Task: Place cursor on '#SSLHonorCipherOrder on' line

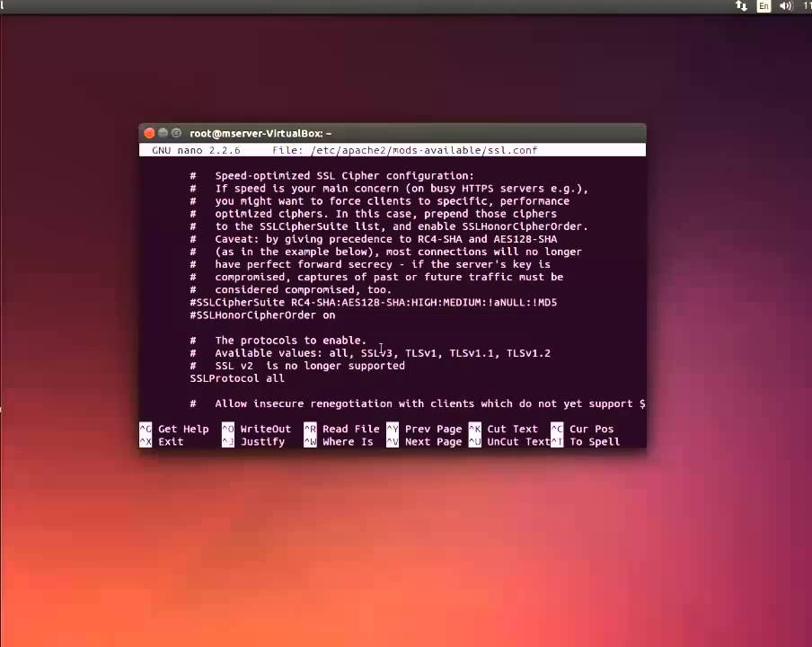Action: coord(262,315)
